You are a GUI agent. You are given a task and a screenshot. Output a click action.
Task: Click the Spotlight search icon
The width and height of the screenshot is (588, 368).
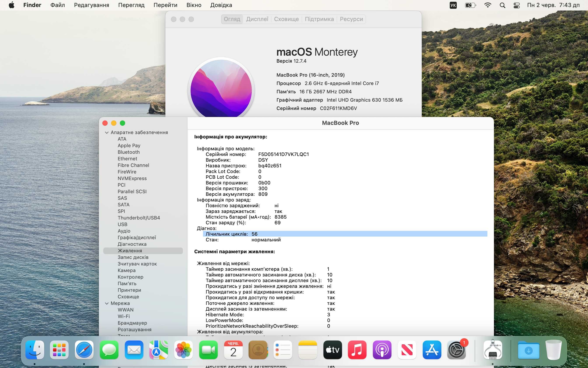(x=502, y=5)
